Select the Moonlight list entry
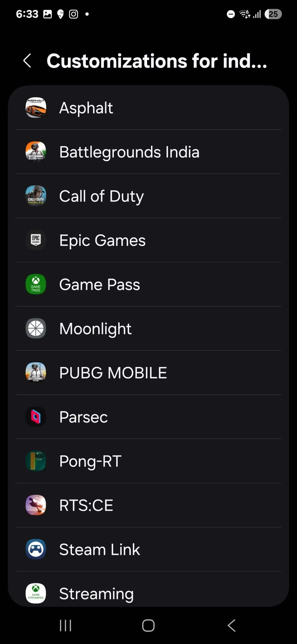This screenshot has height=644, width=297. [x=95, y=329]
